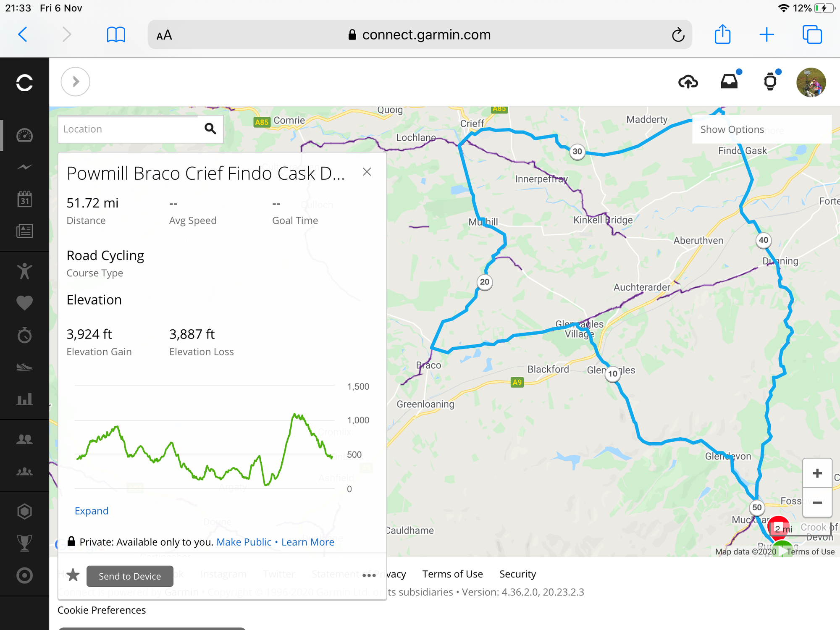This screenshot has width=840, height=630.
Task: Open the Dashboard gauge icon in sidebar
Action: (x=25, y=135)
